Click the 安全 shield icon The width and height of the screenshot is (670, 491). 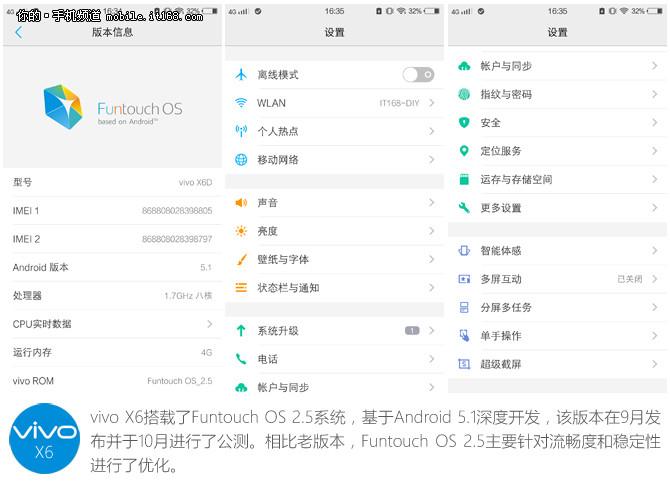(464, 123)
